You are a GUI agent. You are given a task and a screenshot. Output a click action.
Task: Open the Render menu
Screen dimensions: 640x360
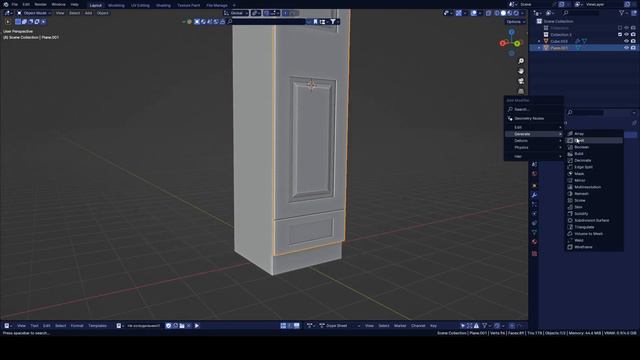[x=40, y=4]
